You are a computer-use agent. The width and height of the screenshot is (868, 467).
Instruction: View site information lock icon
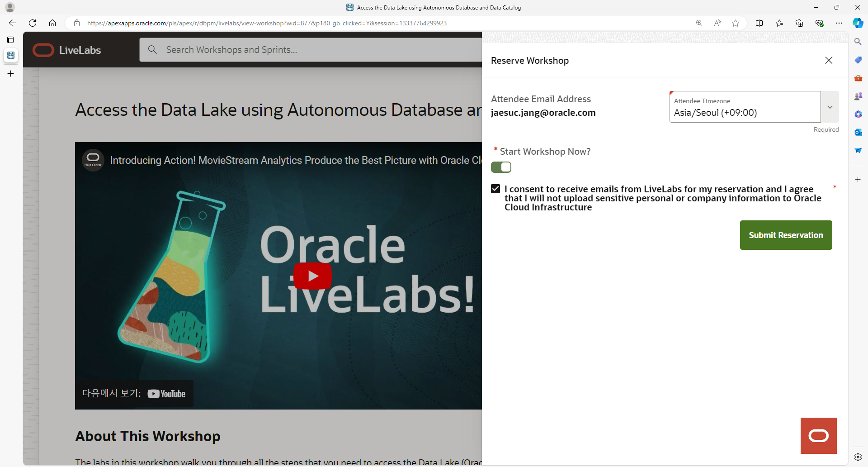pyautogui.click(x=77, y=23)
